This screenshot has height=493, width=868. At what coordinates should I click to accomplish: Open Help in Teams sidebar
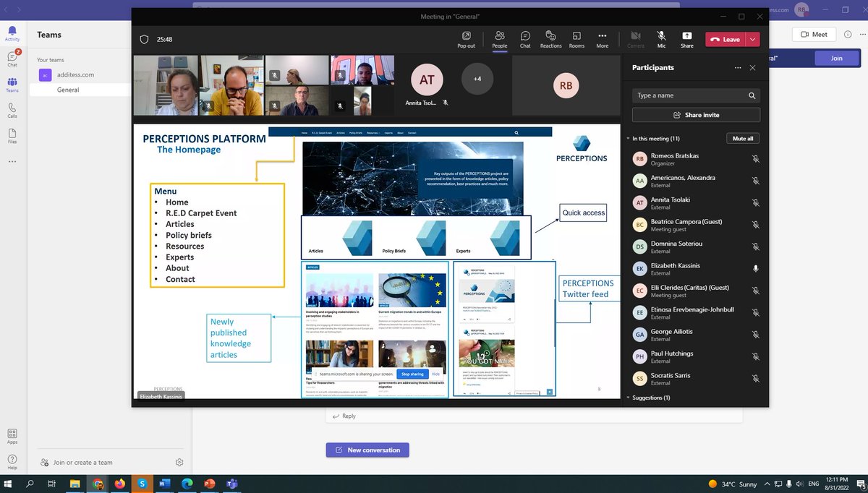tap(12, 461)
